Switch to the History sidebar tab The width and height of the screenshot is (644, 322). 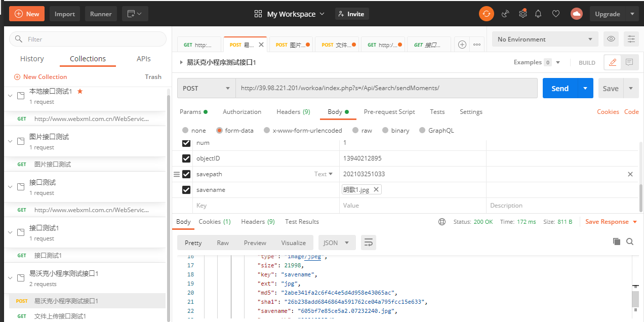click(x=32, y=59)
